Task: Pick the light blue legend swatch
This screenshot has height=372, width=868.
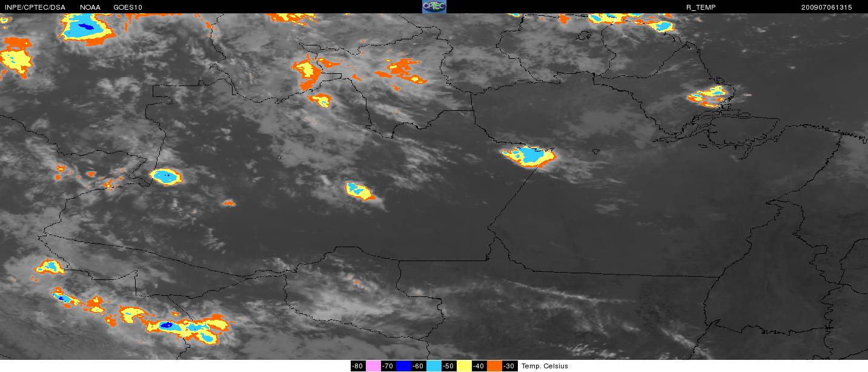Action: point(434,366)
